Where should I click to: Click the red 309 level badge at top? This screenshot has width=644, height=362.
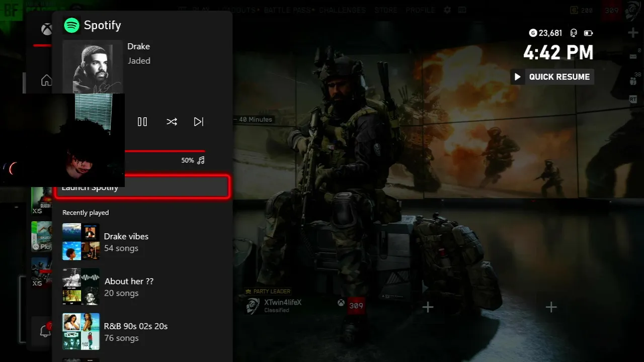612,10
